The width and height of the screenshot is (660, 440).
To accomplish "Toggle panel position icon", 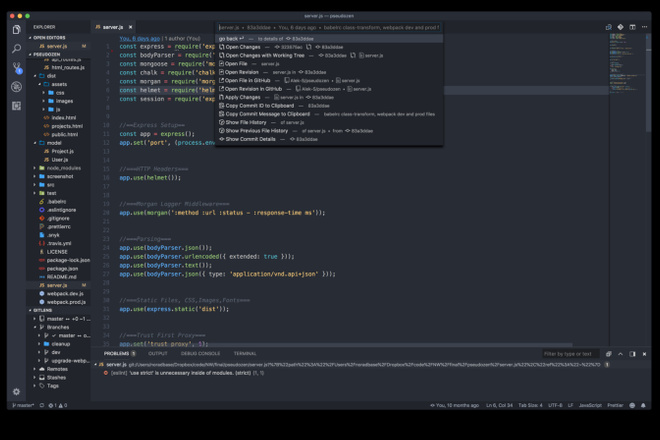I will point(632,354).
